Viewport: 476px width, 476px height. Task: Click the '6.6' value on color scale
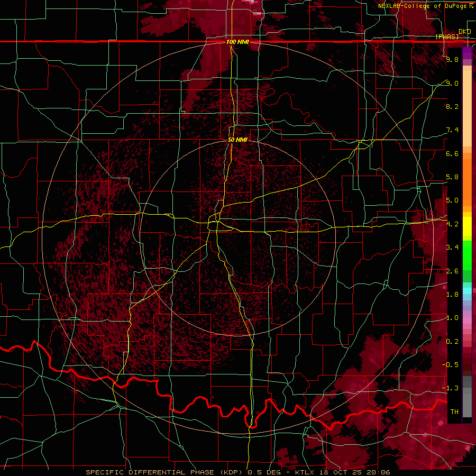(x=452, y=153)
